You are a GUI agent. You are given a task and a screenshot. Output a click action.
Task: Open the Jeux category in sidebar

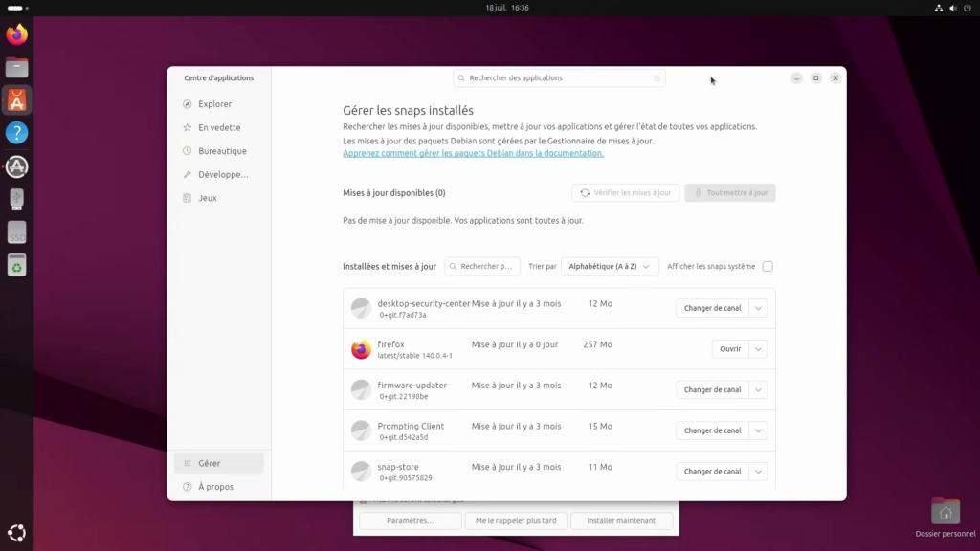point(208,198)
